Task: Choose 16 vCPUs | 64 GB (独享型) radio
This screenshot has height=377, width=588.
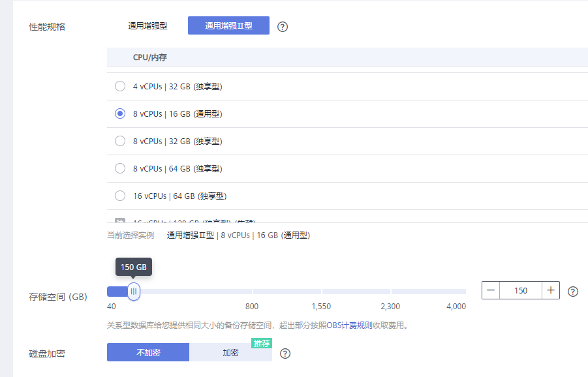Action: tap(120, 196)
